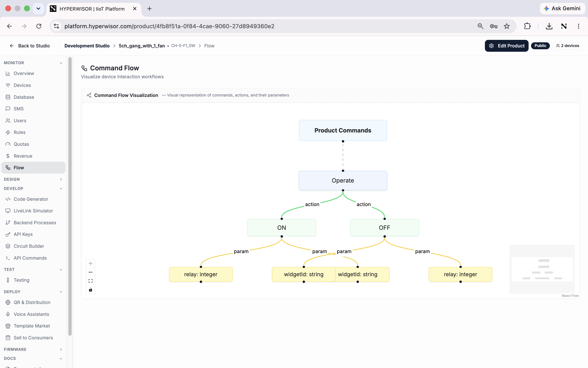Click the API Keys key icon
588x368 pixels.
point(8,234)
